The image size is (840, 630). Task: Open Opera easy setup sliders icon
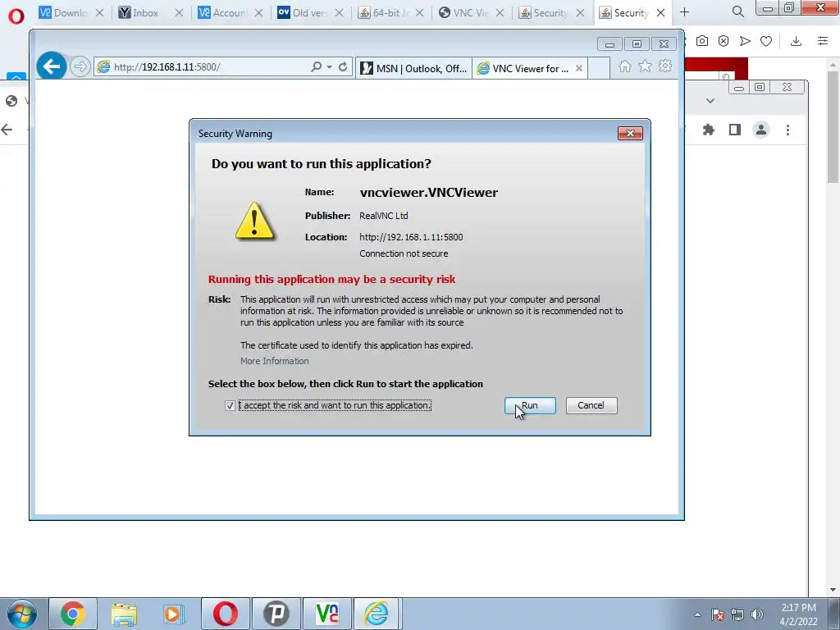(823, 41)
